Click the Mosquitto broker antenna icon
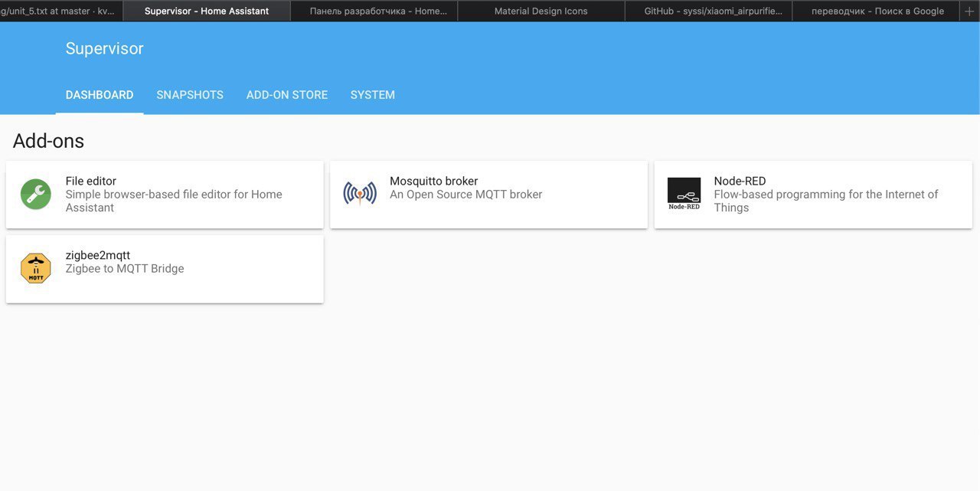Viewport: 980px width, 491px height. click(x=360, y=194)
